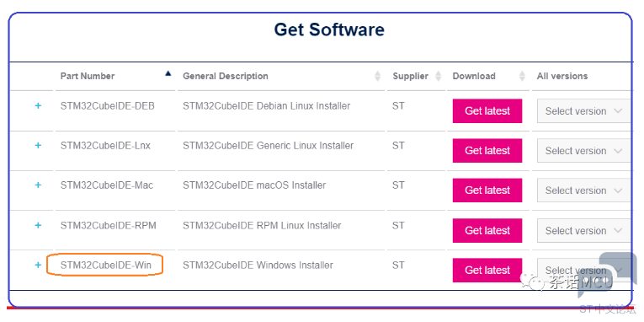The height and width of the screenshot is (322, 644).
Task: Open Select version dropdown for STM32CubeIDE-Mac
Action: (x=583, y=191)
